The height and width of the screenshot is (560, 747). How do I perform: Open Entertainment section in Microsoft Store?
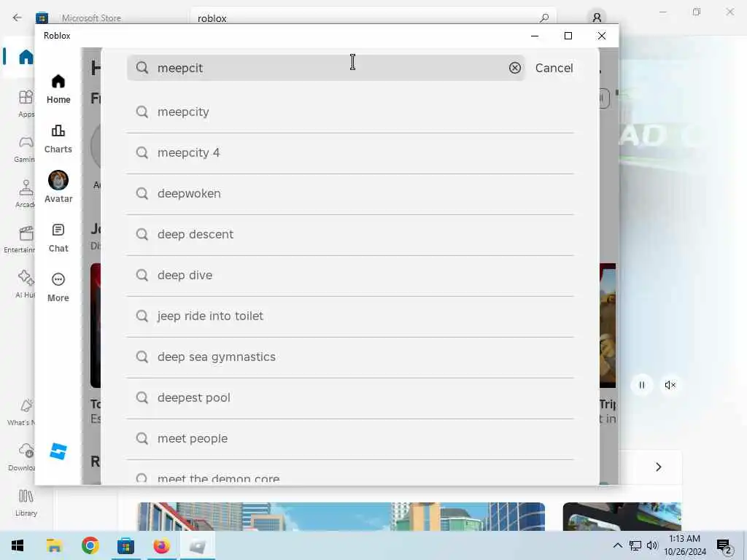[20, 239]
